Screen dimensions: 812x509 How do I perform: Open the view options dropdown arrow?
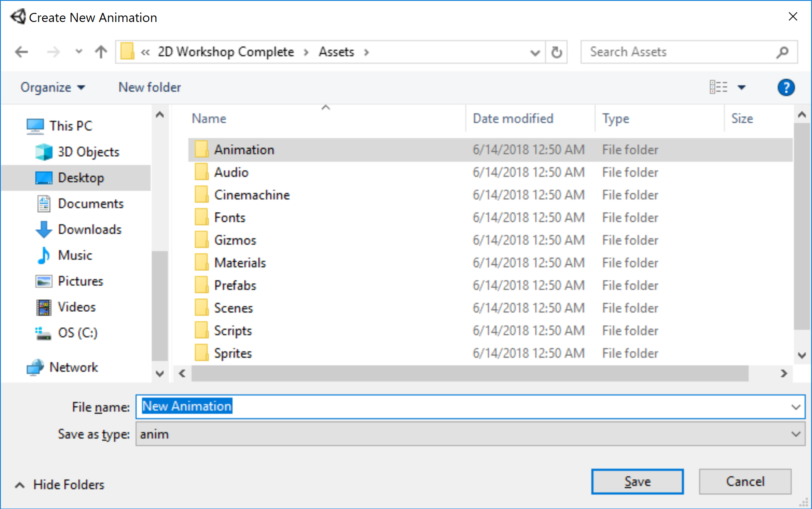tap(741, 87)
